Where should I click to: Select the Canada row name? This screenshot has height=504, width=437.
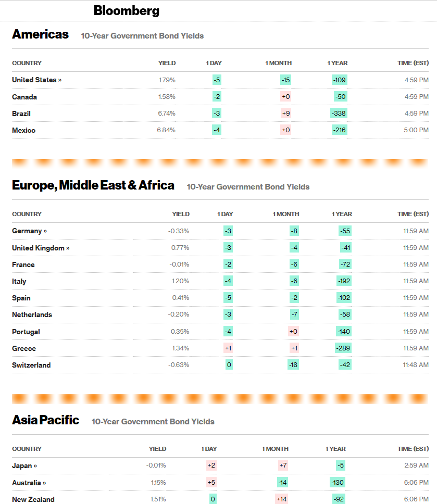coord(24,97)
